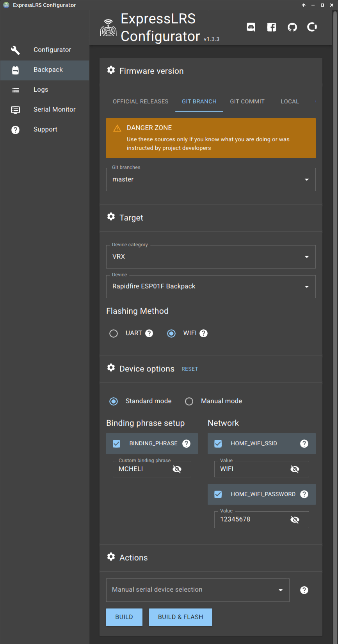This screenshot has height=644, width=338.
Task: Select Manual mode radio button
Action: (x=189, y=402)
